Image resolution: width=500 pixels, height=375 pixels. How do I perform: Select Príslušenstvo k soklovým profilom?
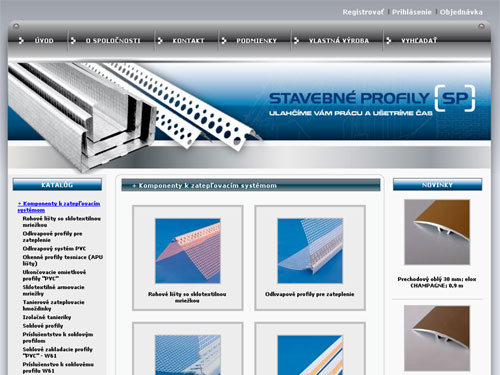pyautogui.click(x=58, y=337)
